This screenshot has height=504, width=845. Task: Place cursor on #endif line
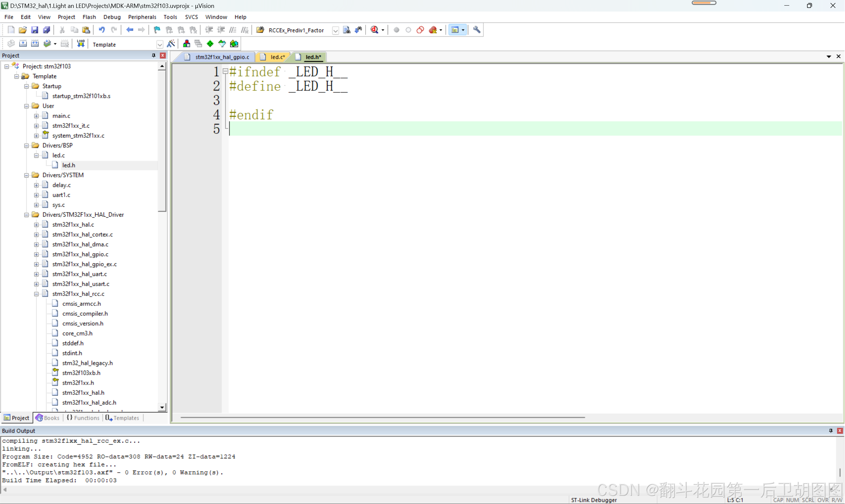251,115
